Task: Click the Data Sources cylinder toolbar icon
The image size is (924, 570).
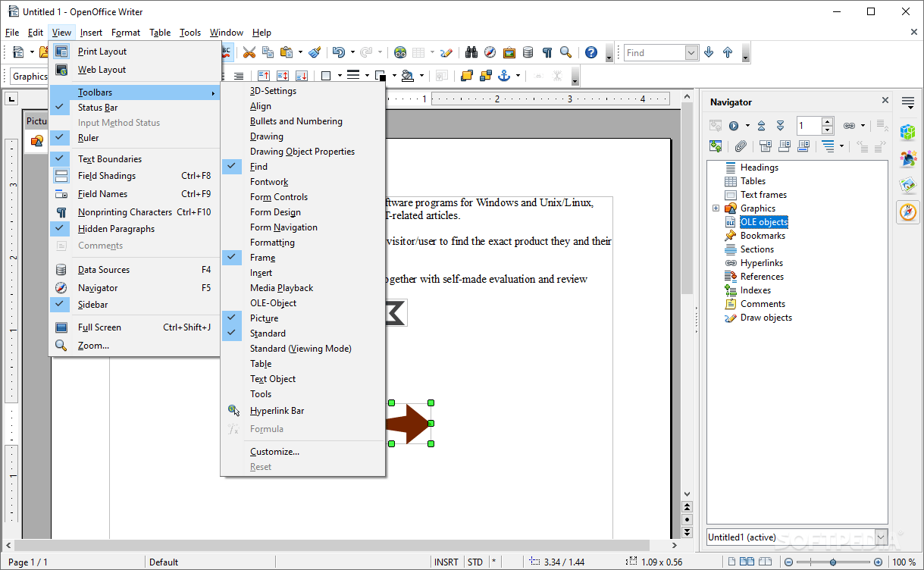Action: 528,52
